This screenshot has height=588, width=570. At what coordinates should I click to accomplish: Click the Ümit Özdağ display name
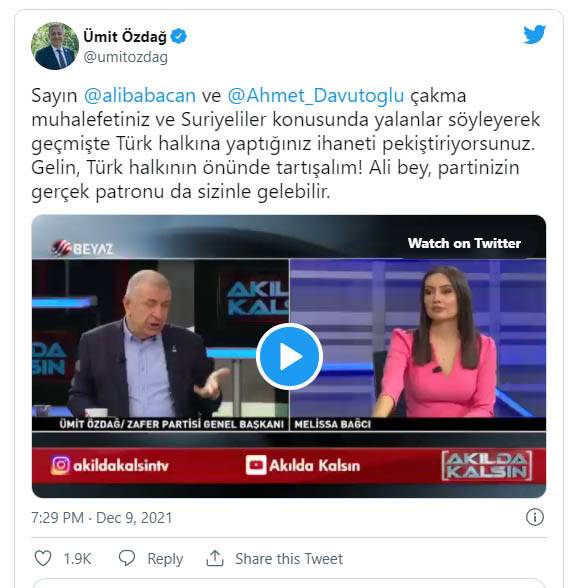(x=125, y=36)
